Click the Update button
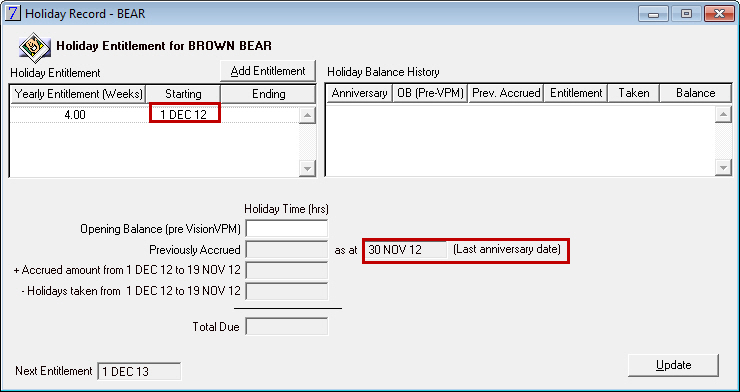 coord(673,365)
